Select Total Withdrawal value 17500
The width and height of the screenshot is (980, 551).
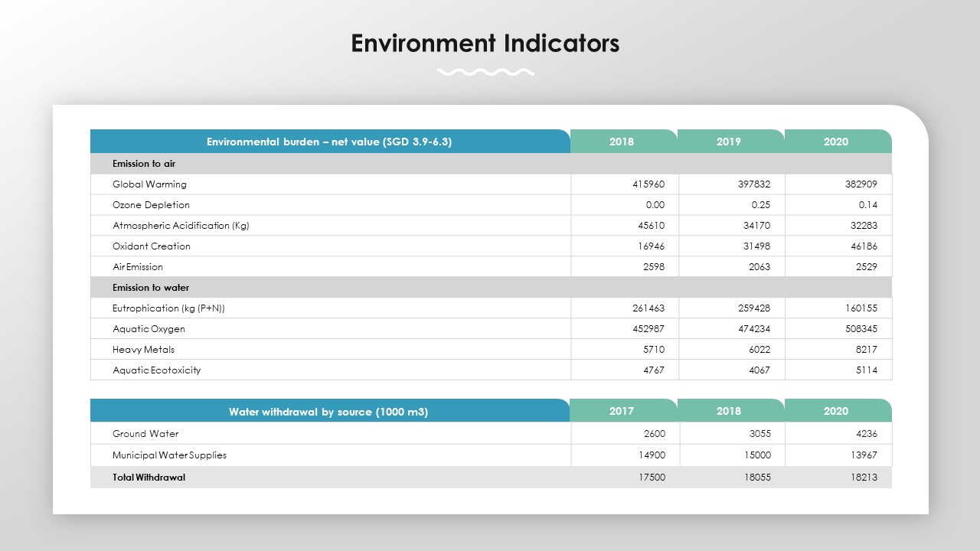coord(652,478)
